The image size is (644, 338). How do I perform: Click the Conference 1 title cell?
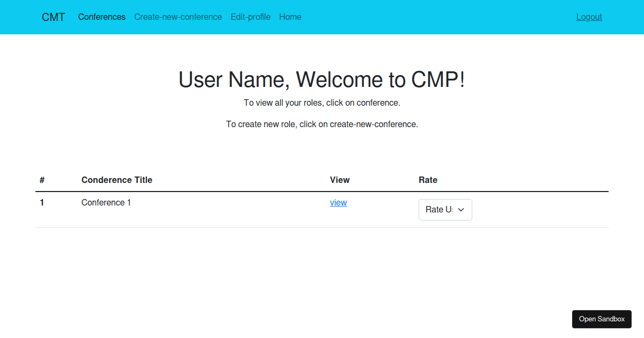pyautogui.click(x=106, y=202)
